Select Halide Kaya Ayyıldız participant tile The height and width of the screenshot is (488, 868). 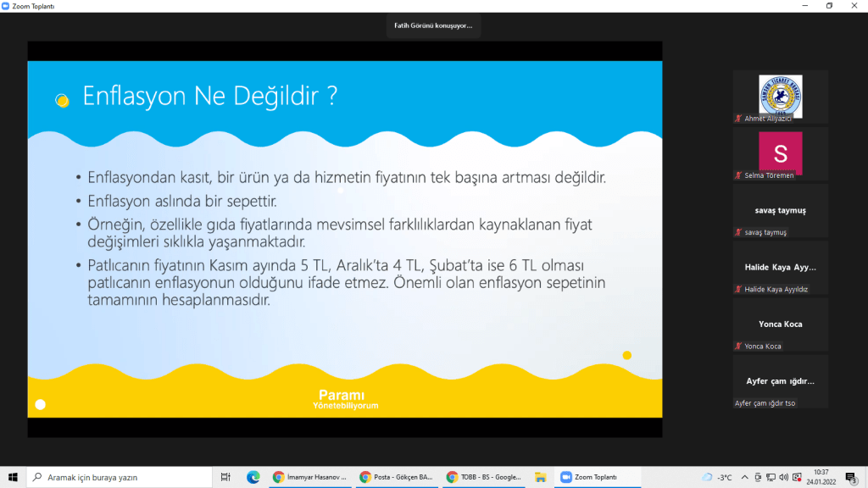[x=780, y=268]
